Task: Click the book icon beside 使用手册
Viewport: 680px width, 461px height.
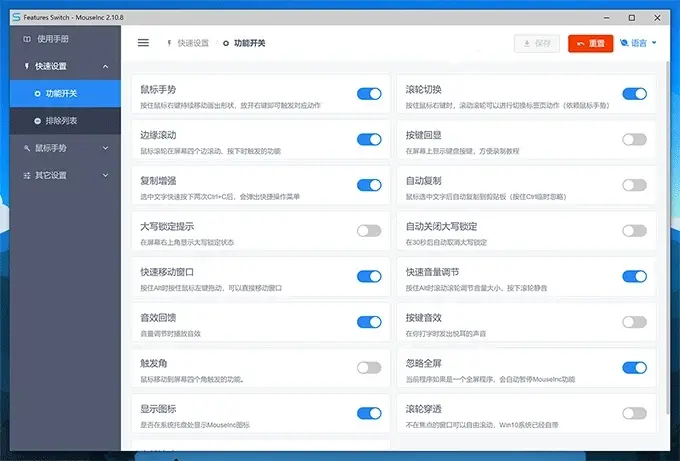Action: click(x=27, y=40)
